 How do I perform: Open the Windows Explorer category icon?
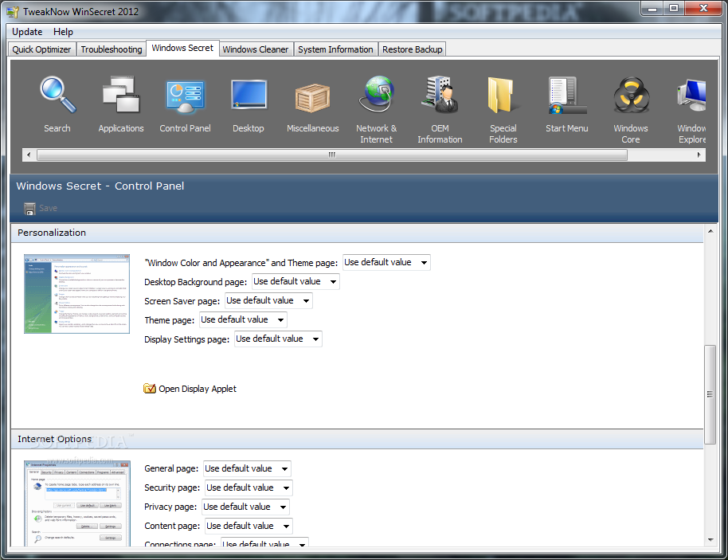pyautogui.click(x=692, y=96)
